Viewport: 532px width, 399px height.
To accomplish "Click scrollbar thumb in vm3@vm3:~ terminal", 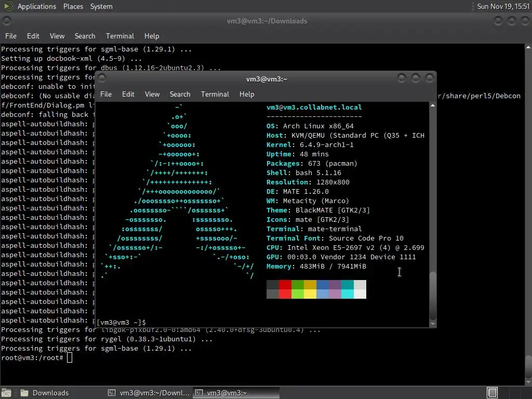I will [x=433, y=296].
